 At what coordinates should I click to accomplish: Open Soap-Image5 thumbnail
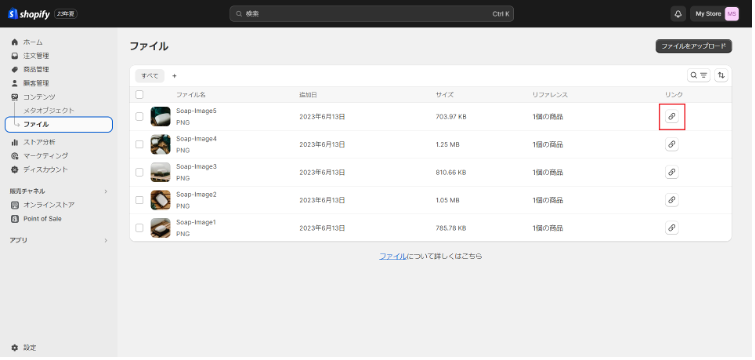(x=160, y=116)
